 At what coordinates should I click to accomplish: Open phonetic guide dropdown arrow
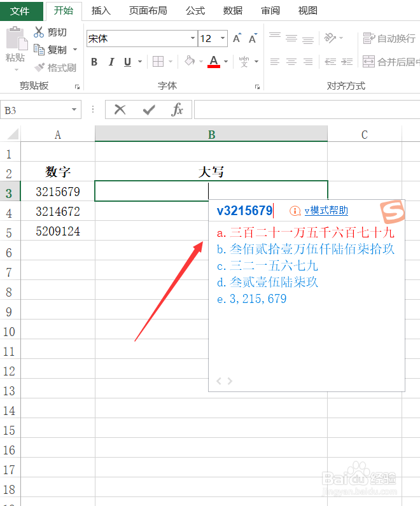point(256,62)
